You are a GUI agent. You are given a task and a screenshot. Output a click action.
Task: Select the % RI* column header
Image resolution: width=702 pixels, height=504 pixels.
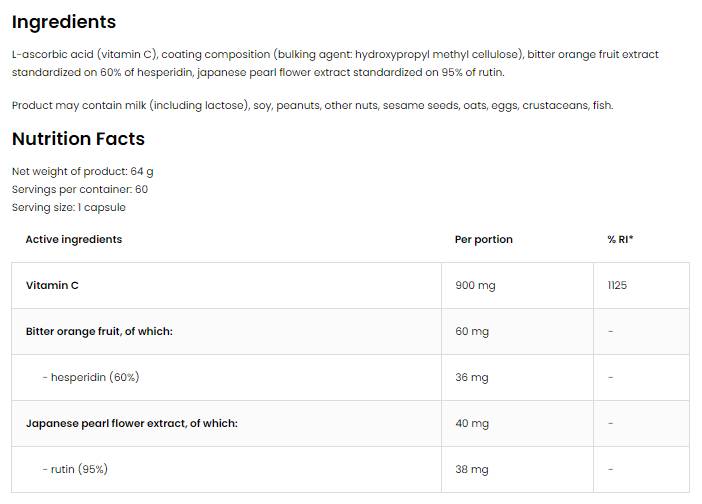(x=620, y=239)
